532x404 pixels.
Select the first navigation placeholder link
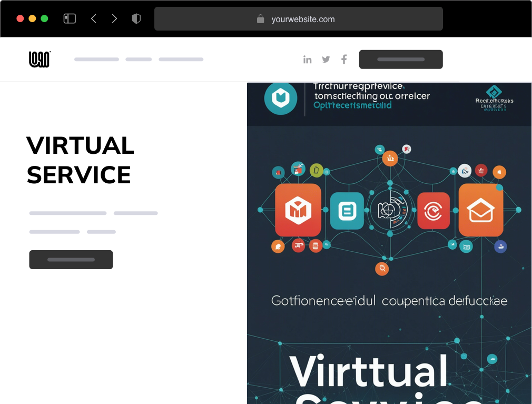pos(97,60)
